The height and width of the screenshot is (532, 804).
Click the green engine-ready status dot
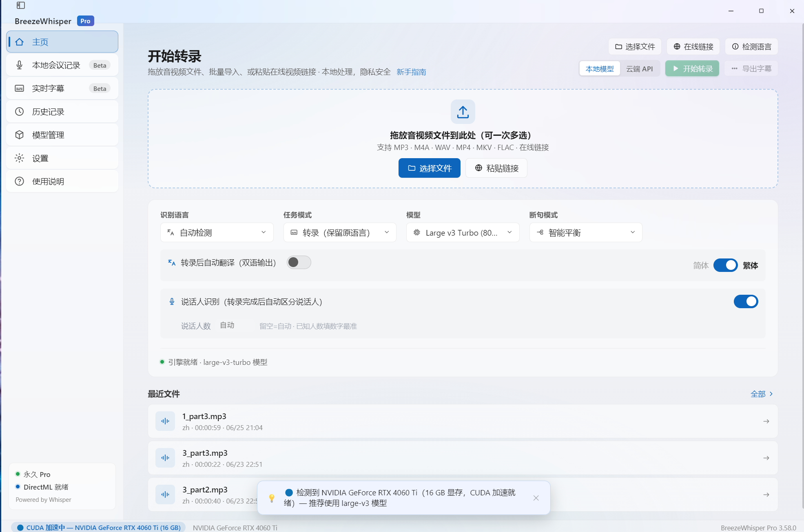click(162, 362)
